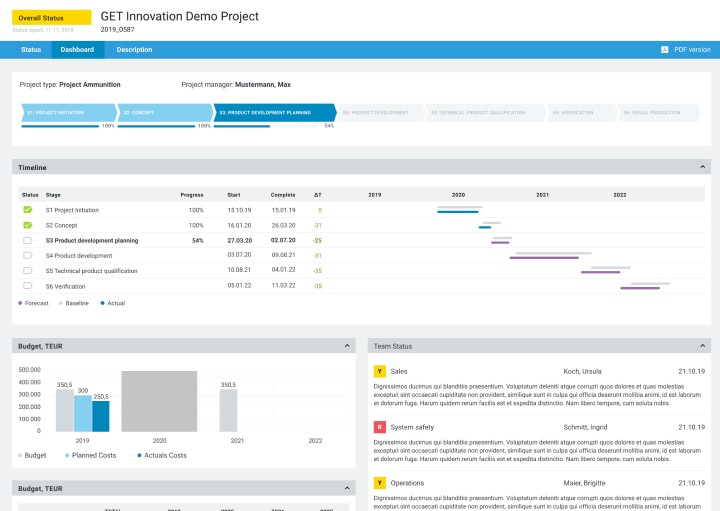
Task: Collapse the lower Budget, TEUR table panel
Action: (x=347, y=488)
